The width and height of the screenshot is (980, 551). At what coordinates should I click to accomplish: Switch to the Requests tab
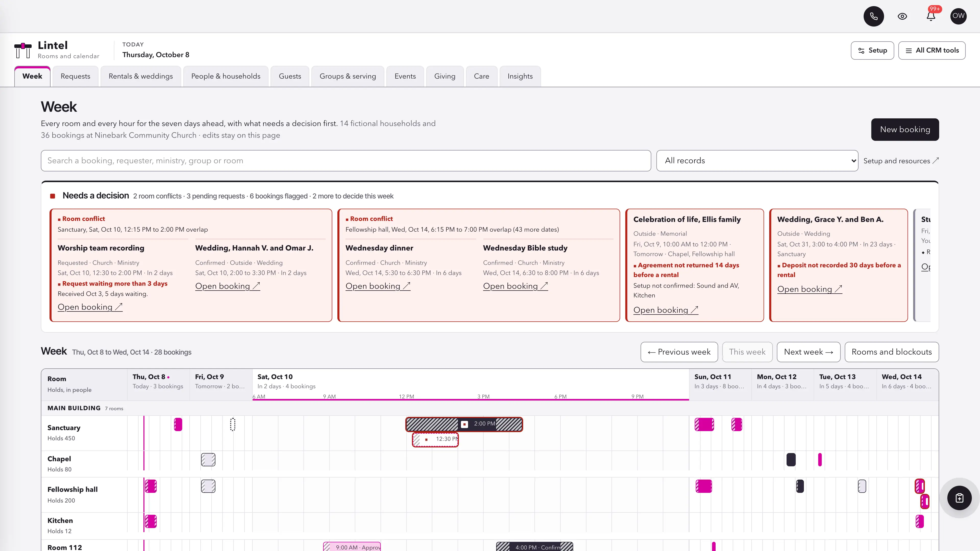click(75, 77)
